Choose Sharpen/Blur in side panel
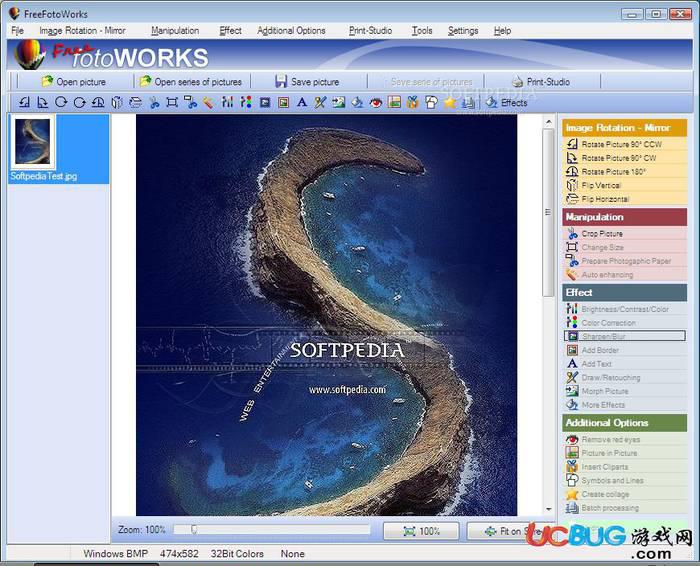The image size is (700, 566). coord(625,336)
